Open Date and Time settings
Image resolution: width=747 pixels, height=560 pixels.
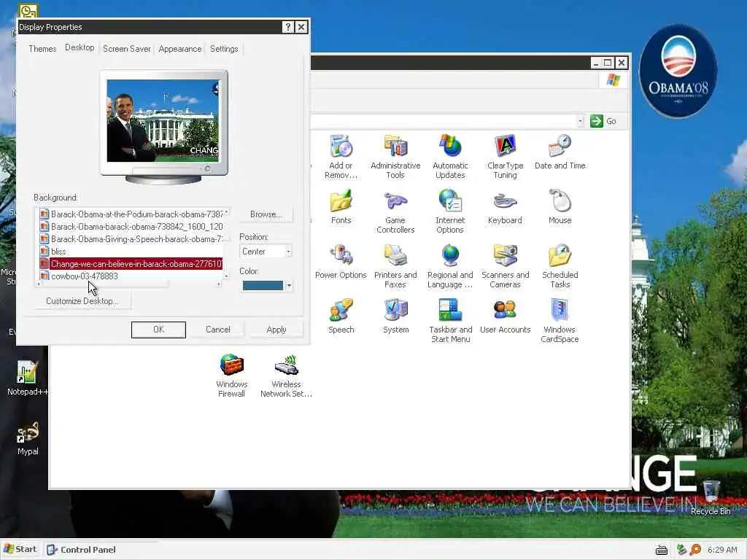pos(560,152)
